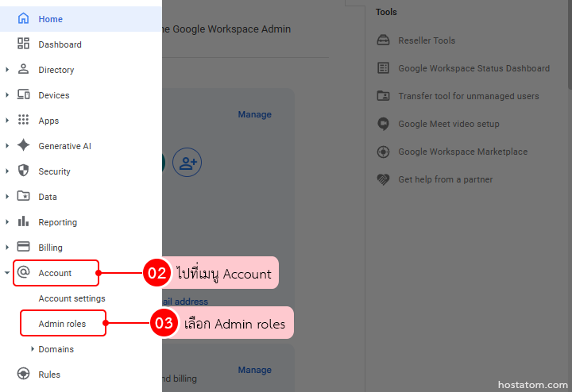Expand the Directory menu arrow
This screenshot has height=392, width=572.
click(7, 69)
